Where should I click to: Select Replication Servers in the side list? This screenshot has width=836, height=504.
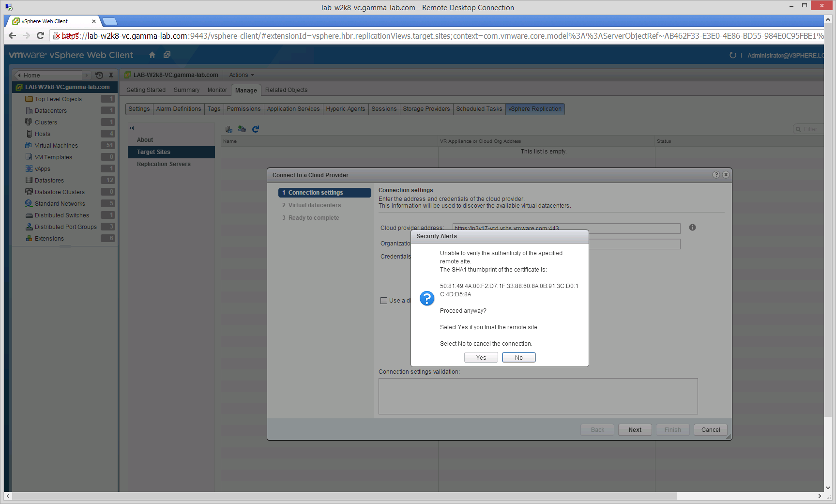pos(164,164)
